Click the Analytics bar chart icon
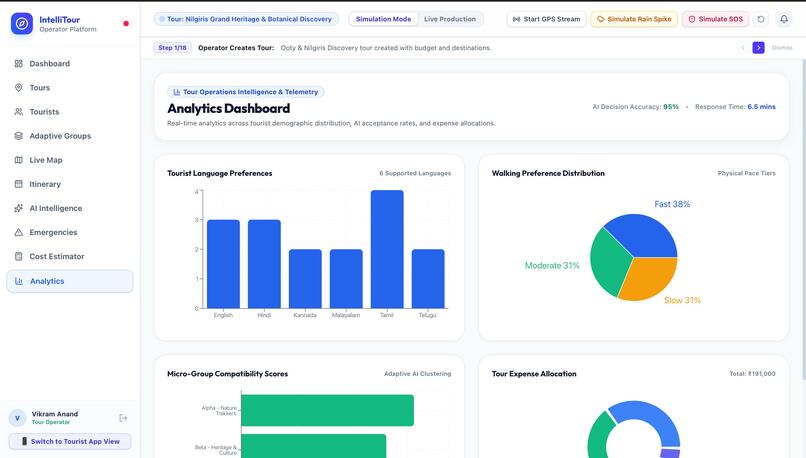Viewport: 806px width, 458px height. coord(19,281)
